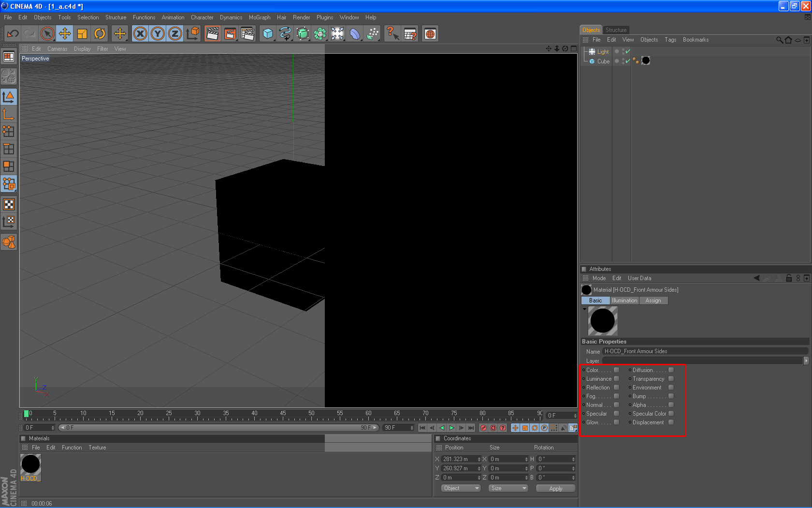Select the Scale tool
Screen dimensions: 812x508
click(82, 34)
